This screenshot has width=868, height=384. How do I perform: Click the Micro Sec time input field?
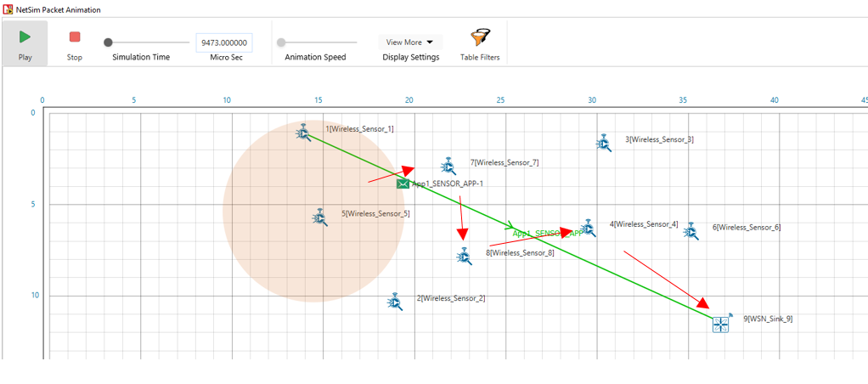224,42
